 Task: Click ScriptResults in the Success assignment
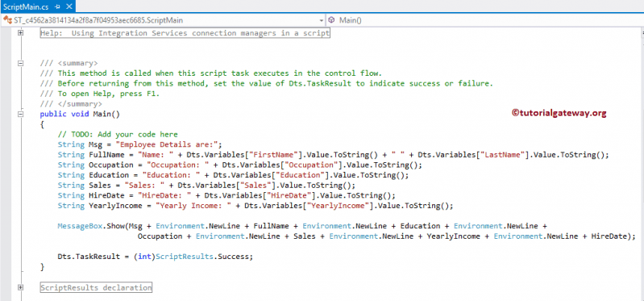coord(184,257)
